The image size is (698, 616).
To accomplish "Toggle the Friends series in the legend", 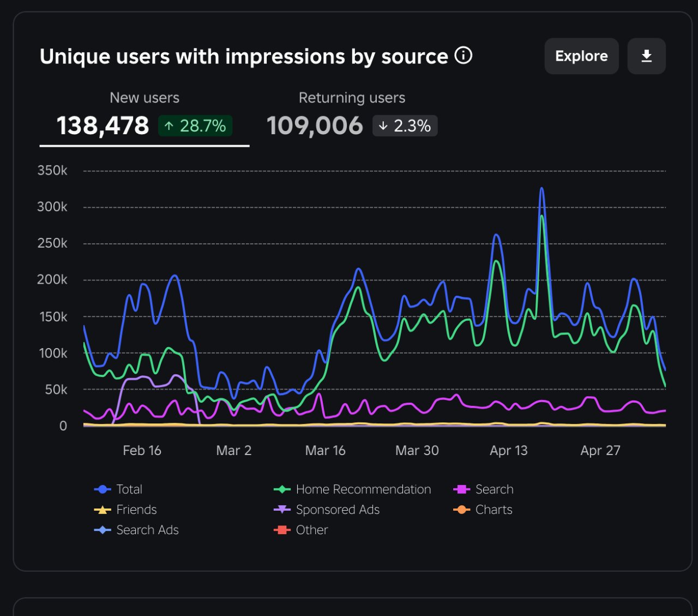I will [x=125, y=510].
